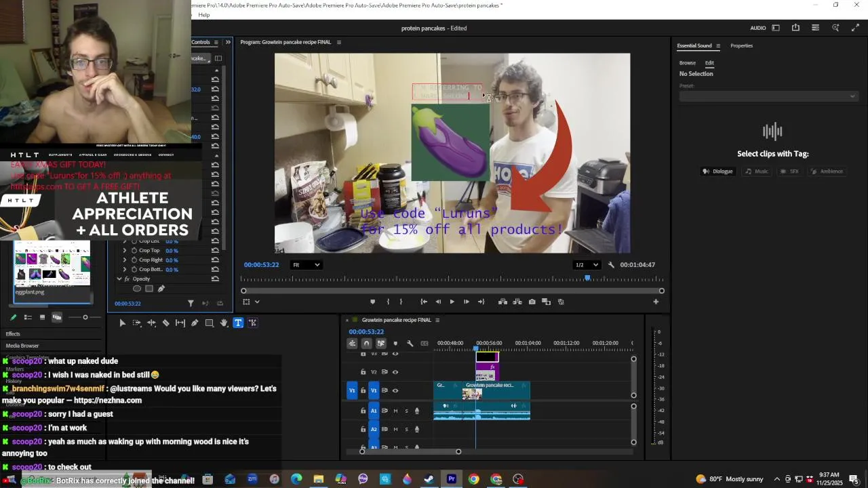Select the Selection arrow tool
This screenshot has height=488, width=868.
pos(122,323)
